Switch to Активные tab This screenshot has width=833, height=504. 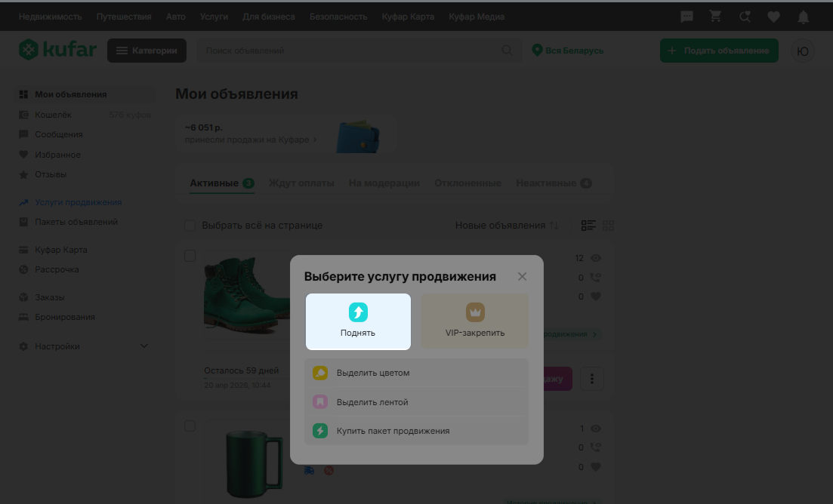[x=222, y=183]
